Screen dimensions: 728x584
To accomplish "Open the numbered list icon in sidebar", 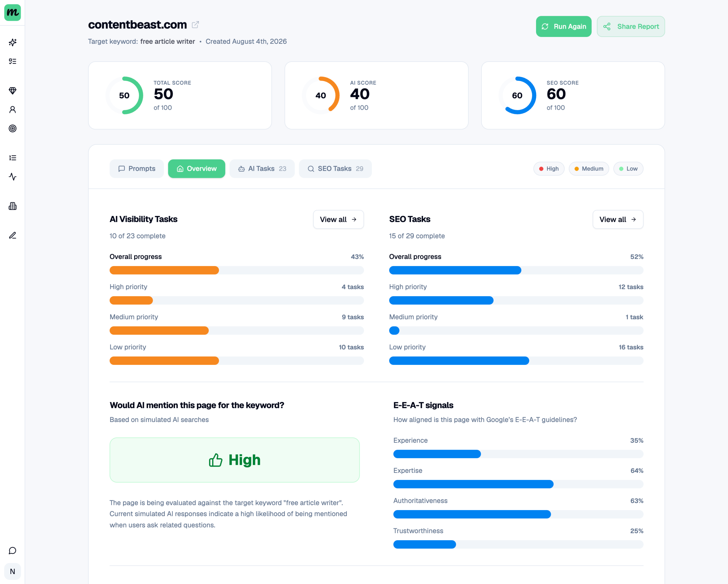I will point(13,157).
